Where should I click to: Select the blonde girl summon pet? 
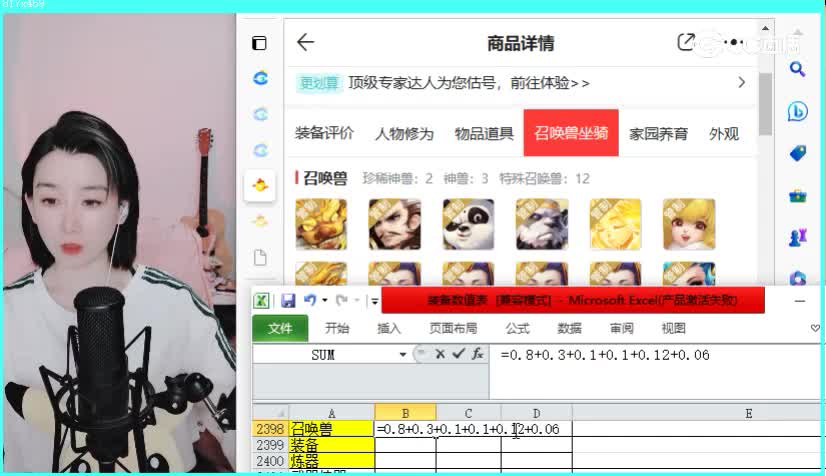[689, 224]
